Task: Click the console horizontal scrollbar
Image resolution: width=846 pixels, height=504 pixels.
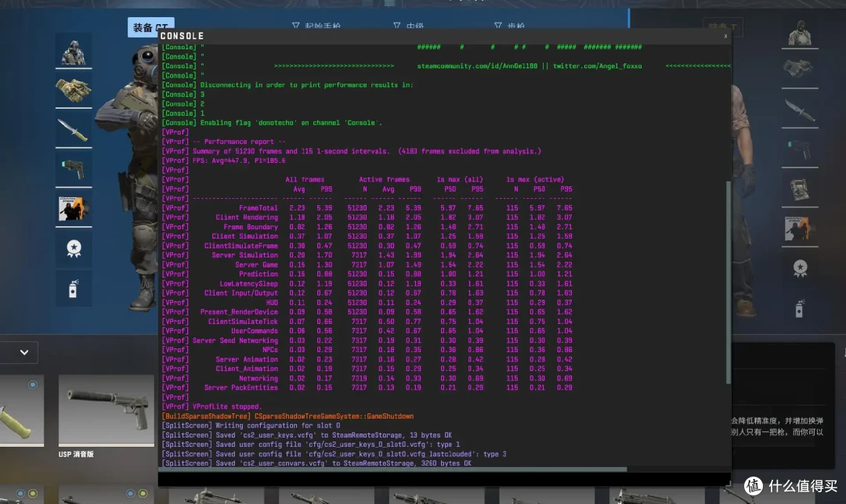Action: [392, 469]
